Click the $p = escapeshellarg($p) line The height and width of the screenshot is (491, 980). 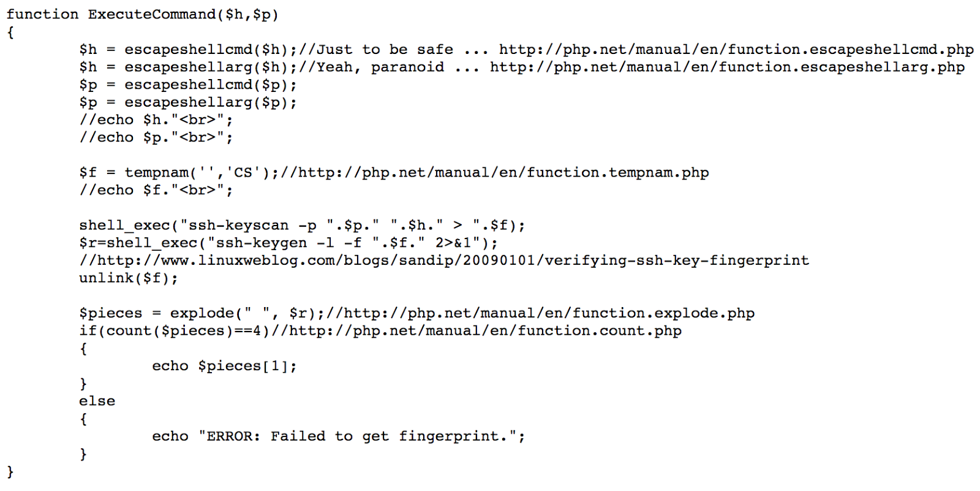(188, 102)
